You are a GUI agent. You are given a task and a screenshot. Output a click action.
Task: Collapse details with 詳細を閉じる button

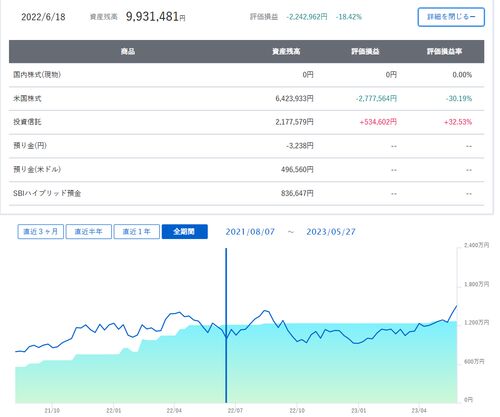(451, 17)
